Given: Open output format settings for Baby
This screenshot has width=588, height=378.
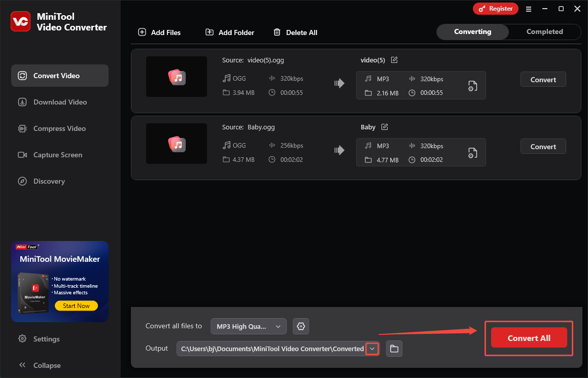Looking at the screenshot, I should point(472,153).
